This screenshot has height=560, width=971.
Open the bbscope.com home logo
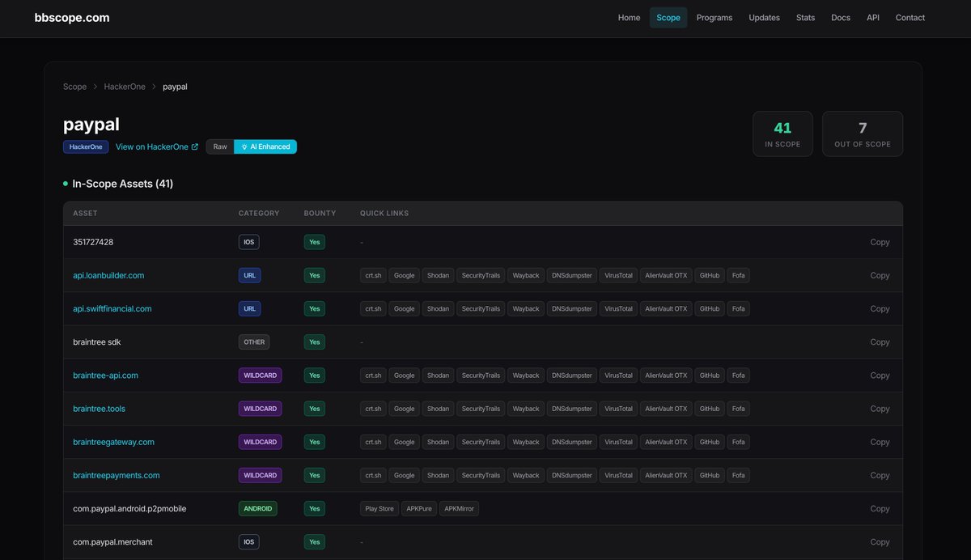tap(72, 18)
